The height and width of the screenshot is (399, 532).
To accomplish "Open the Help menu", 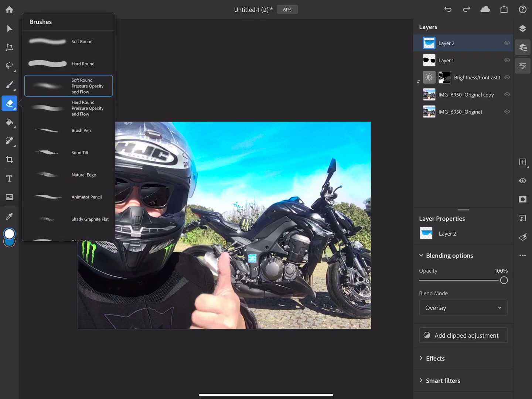I will click(522, 10).
